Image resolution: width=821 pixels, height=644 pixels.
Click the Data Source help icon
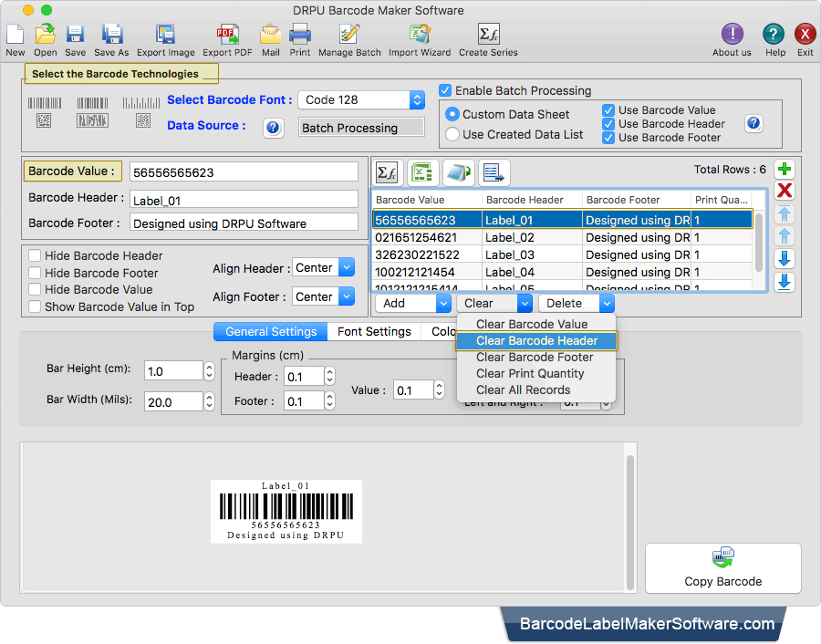(x=274, y=128)
